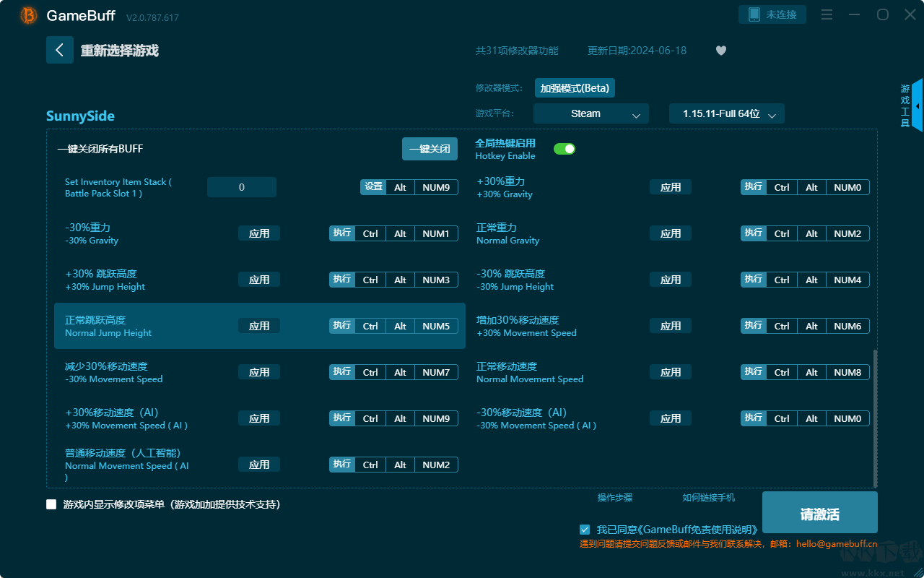Apply the +30% Movement Speed (AI) buff
This screenshot has width=924, height=578.
(x=259, y=418)
